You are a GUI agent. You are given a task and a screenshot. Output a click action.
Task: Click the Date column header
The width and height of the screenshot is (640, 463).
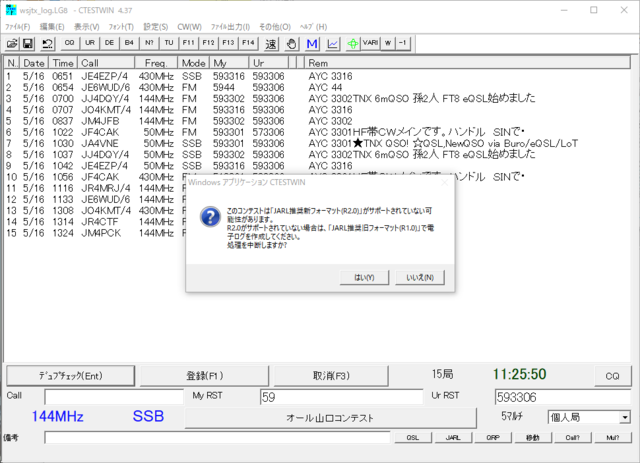click(x=34, y=63)
